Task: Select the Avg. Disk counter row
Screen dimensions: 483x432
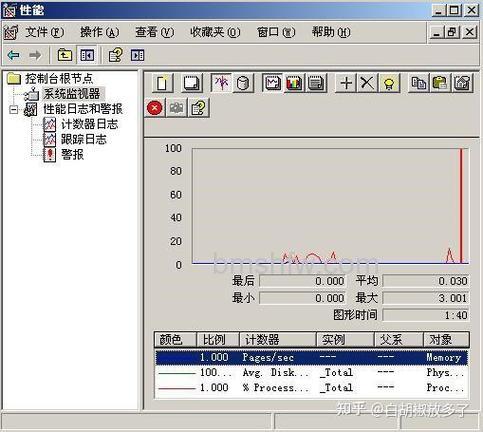Action: pos(311,372)
